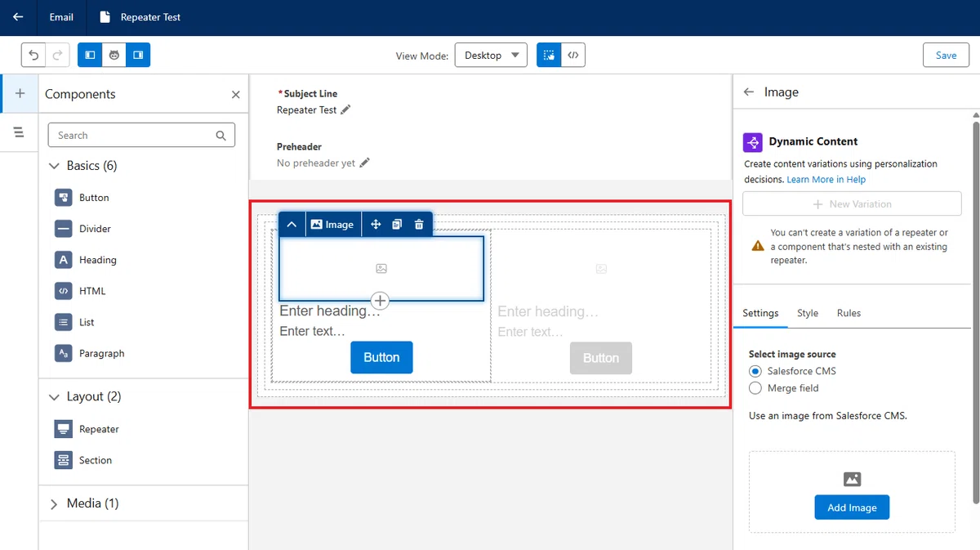This screenshot has height=550, width=980.
Task: Click the Add Image button
Action: tap(852, 508)
